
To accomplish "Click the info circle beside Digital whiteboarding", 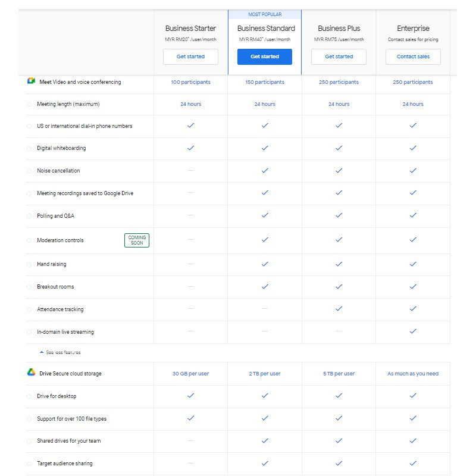I will point(29,148).
